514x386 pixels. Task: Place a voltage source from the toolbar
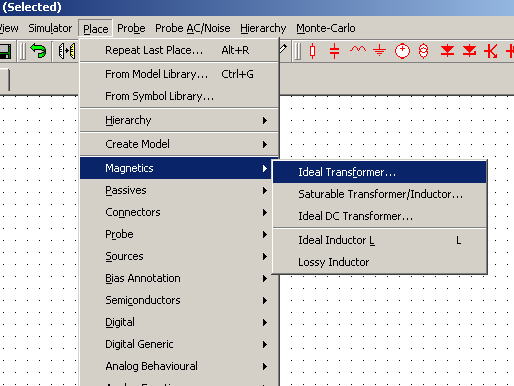coord(402,51)
